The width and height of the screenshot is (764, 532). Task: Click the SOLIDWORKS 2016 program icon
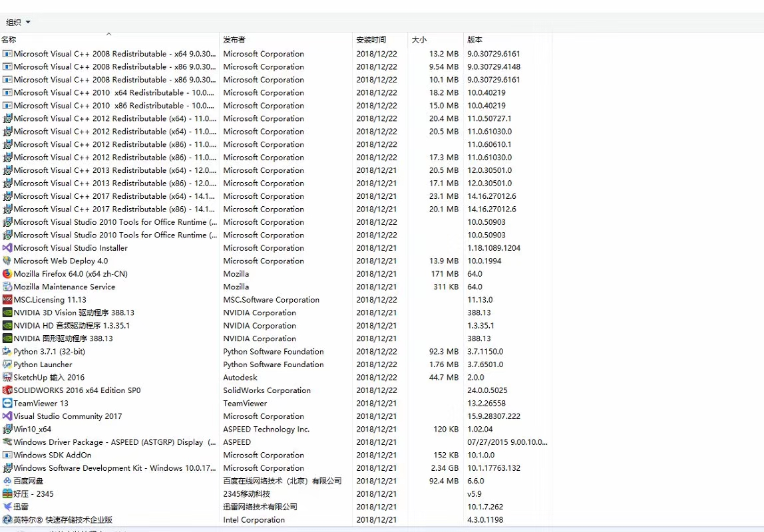[7, 390]
